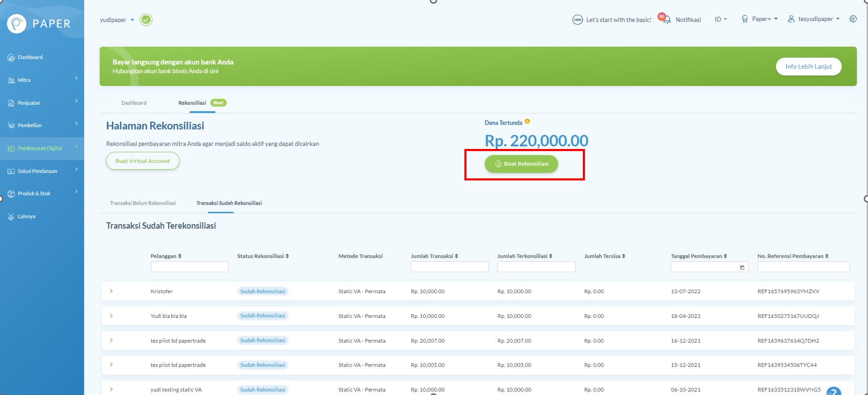
Task: Expand the Mitra chevron arrow
Action: tap(77, 78)
